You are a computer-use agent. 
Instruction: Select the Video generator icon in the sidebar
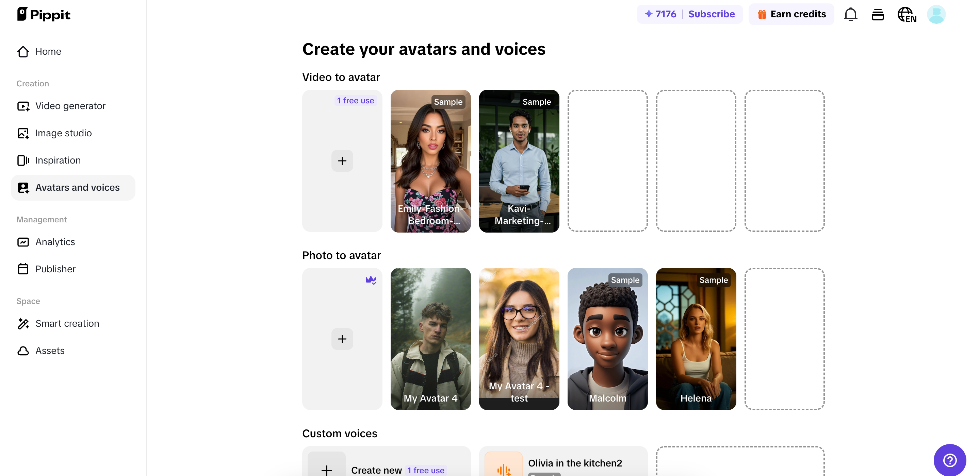23,106
